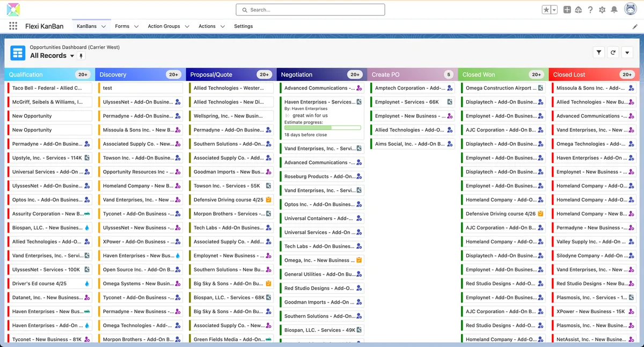Click the Negotiation column header
Image resolution: width=644 pixels, height=347 pixels.
point(322,75)
